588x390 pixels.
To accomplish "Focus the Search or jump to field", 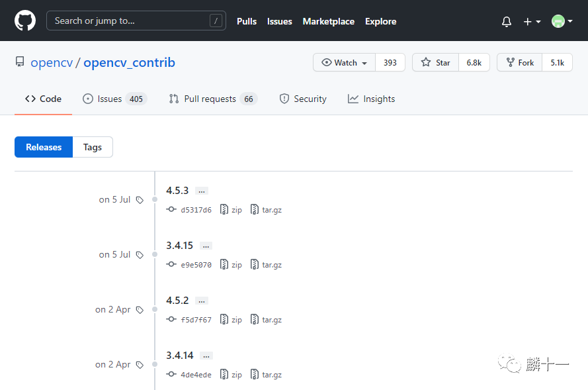I will [136, 21].
